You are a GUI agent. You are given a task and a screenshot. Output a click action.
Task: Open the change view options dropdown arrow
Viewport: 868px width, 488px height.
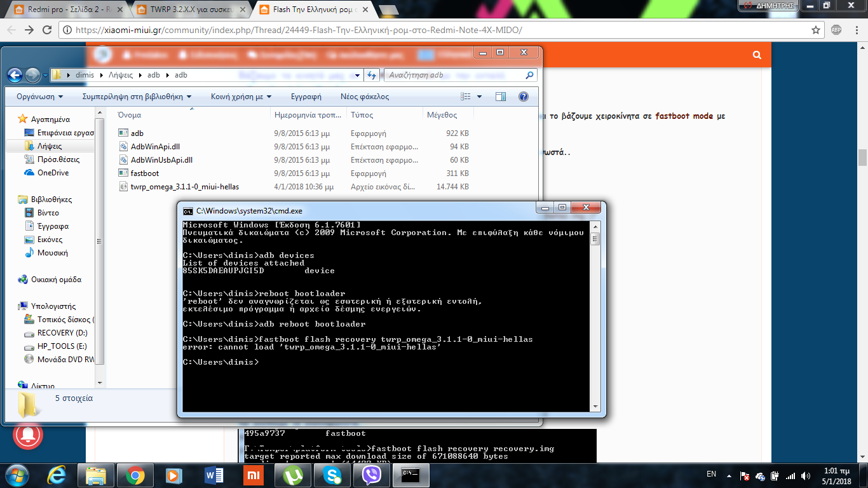479,97
